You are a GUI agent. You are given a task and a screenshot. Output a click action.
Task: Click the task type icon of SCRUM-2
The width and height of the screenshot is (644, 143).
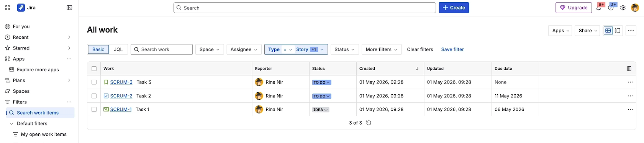click(106, 96)
